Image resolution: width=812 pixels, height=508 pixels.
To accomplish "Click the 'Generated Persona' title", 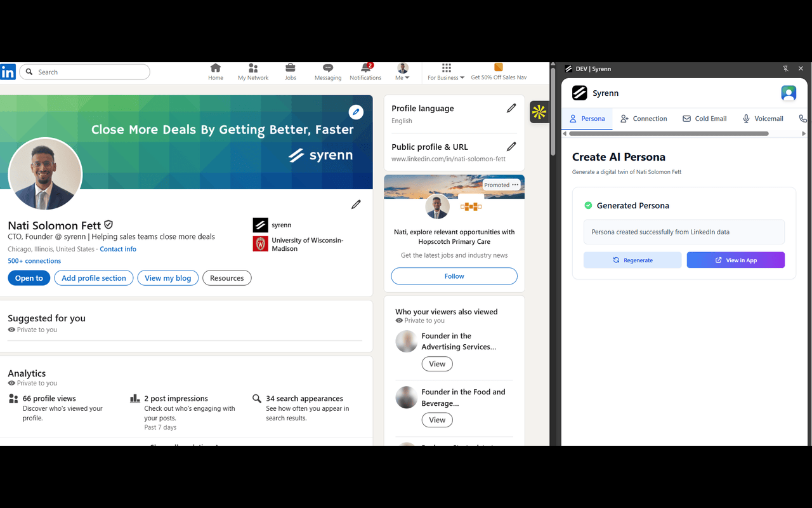I will tap(633, 206).
